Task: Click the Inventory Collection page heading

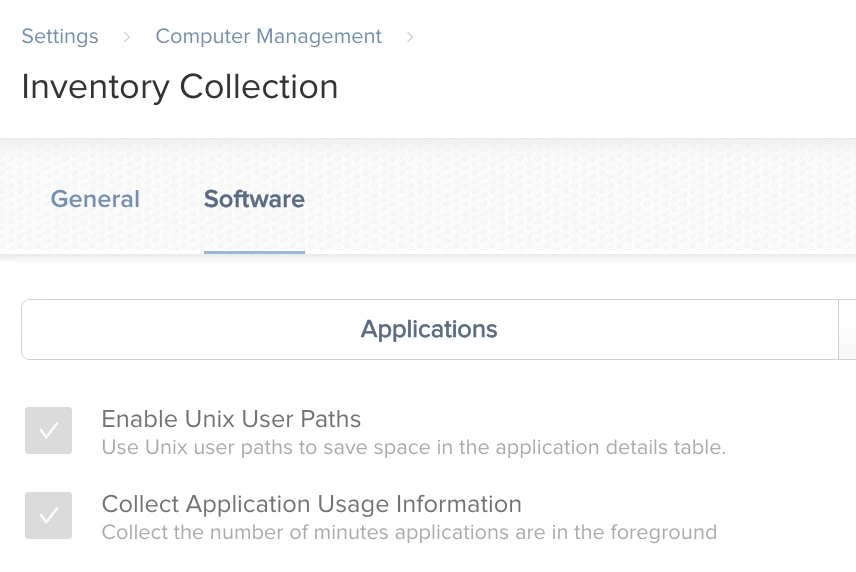Action: pyautogui.click(x=180, y=87)
